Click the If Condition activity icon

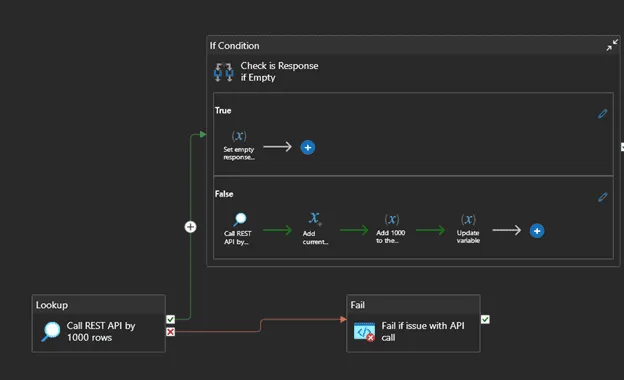(223, 72)
